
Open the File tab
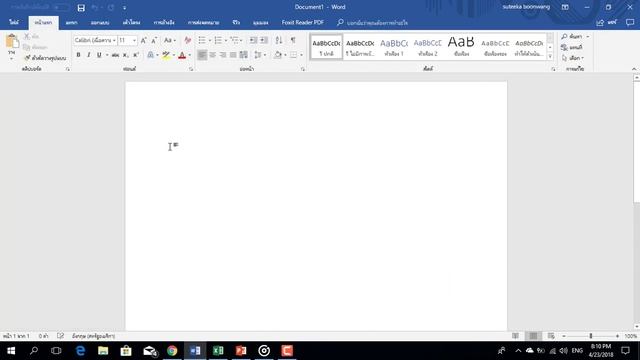click(x=14, y=23)
